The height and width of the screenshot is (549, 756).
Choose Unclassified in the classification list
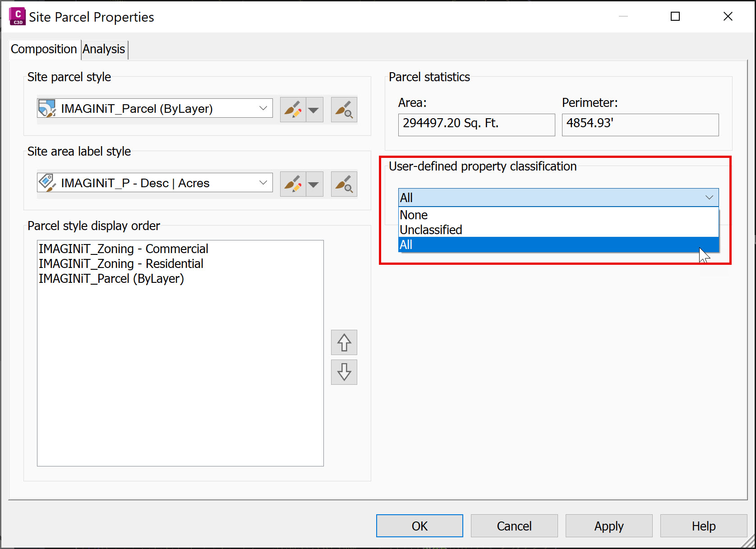[558, 230]
